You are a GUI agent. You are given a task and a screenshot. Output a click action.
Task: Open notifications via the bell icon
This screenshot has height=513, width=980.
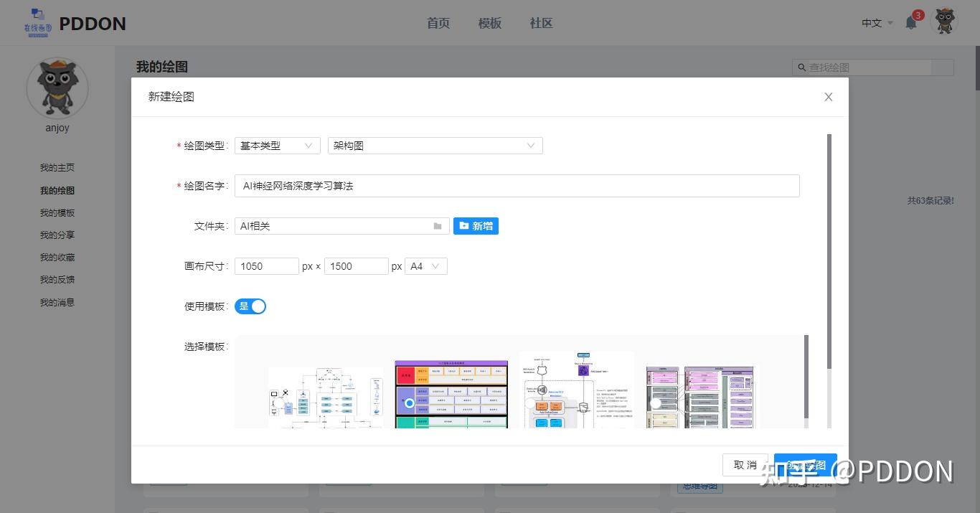[910, 22]
